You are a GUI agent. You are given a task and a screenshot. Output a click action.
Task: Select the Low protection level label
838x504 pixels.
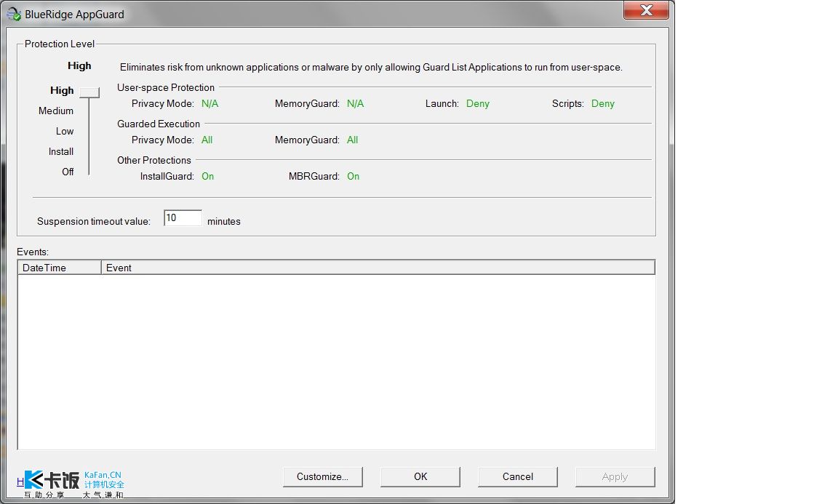click(x=65, y=131)
